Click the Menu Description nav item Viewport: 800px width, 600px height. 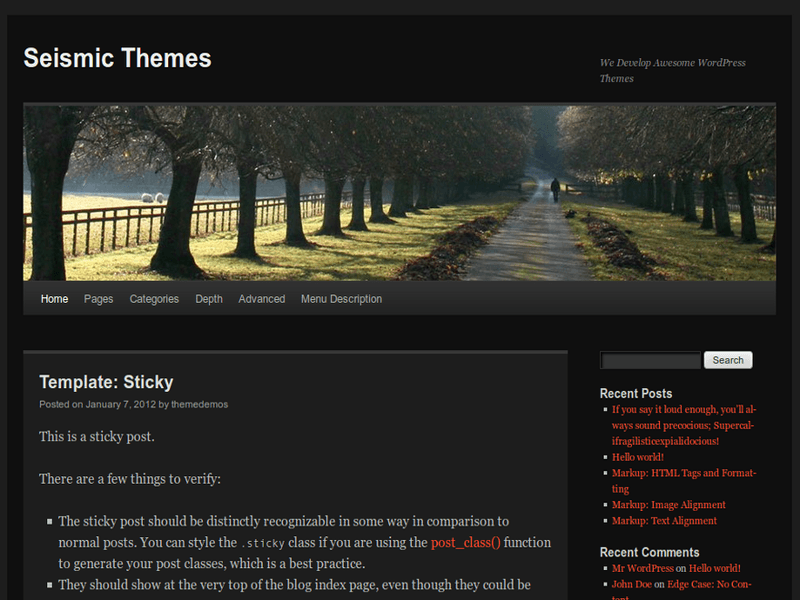click(341, 299)
